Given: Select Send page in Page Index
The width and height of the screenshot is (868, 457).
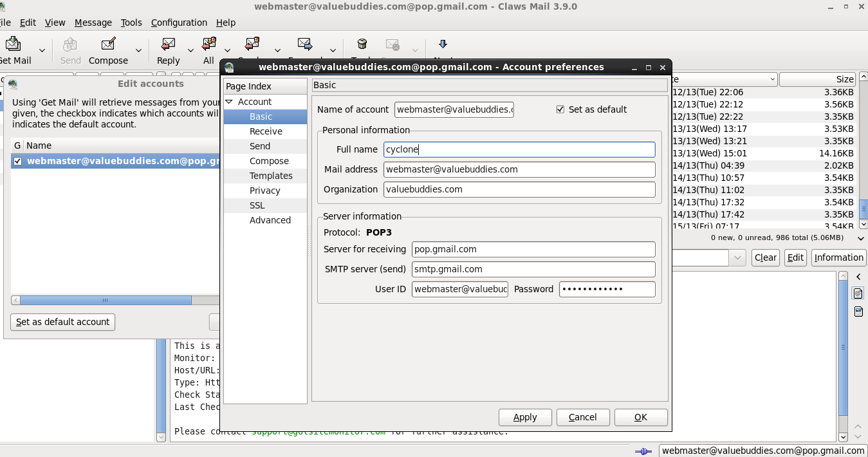Looking at the screenshot, I should click(265, 146).
